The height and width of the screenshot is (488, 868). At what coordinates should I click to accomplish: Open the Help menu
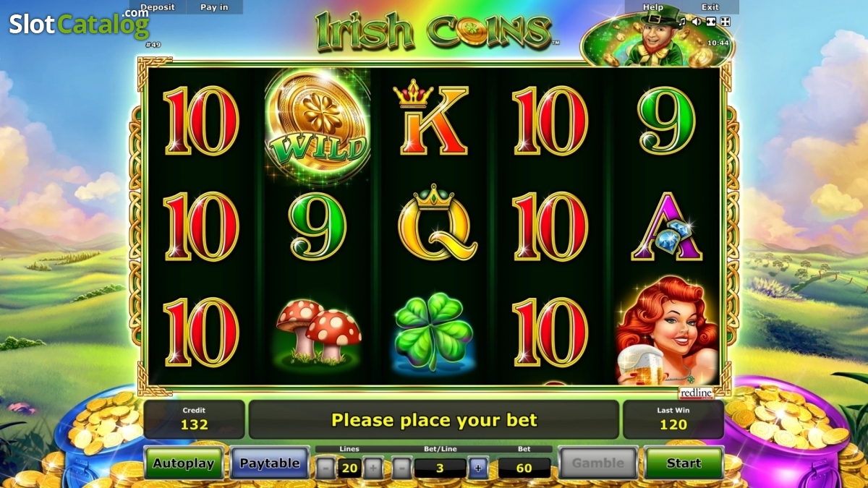click(653, 7)
